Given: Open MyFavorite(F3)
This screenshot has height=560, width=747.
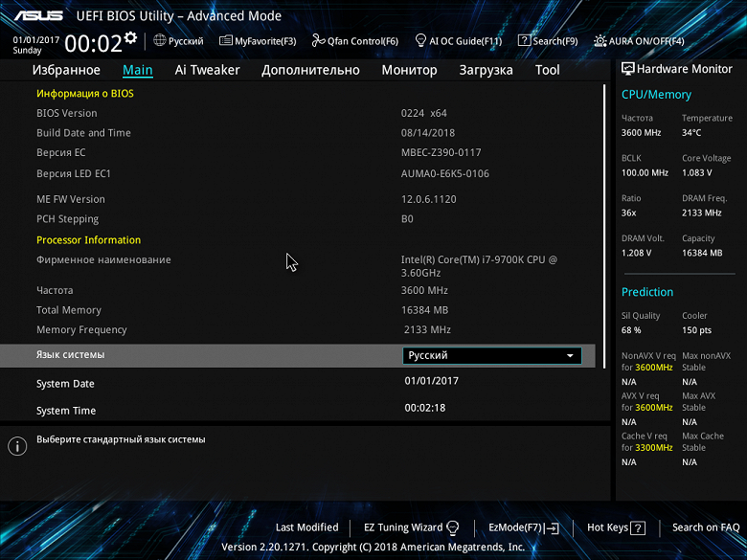Looking at the screenshot, I should coord(258,41).
